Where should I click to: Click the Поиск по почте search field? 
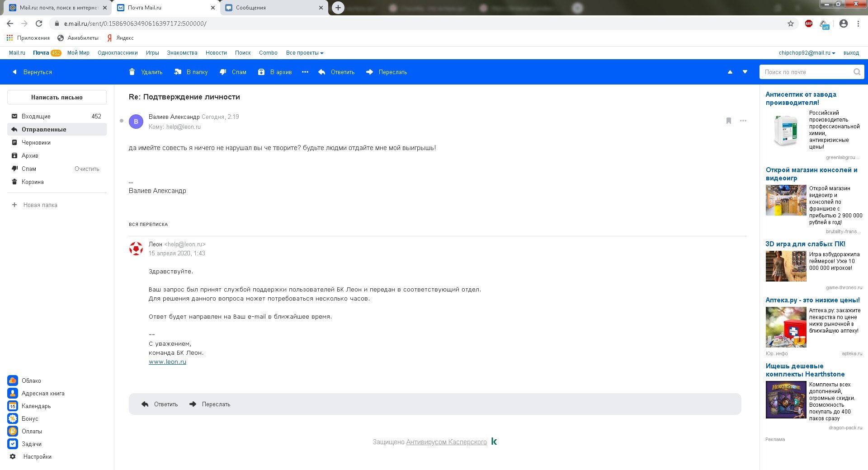coord(806,72)
